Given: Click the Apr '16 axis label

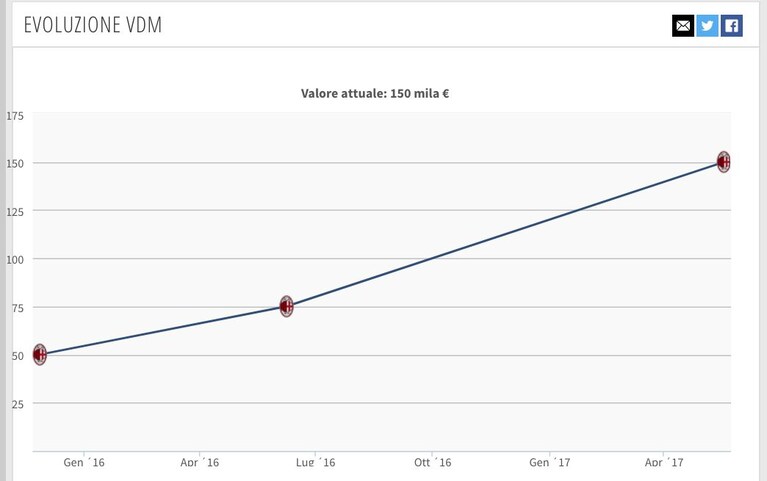Looking at the screenshot, I should pos(200,462).
